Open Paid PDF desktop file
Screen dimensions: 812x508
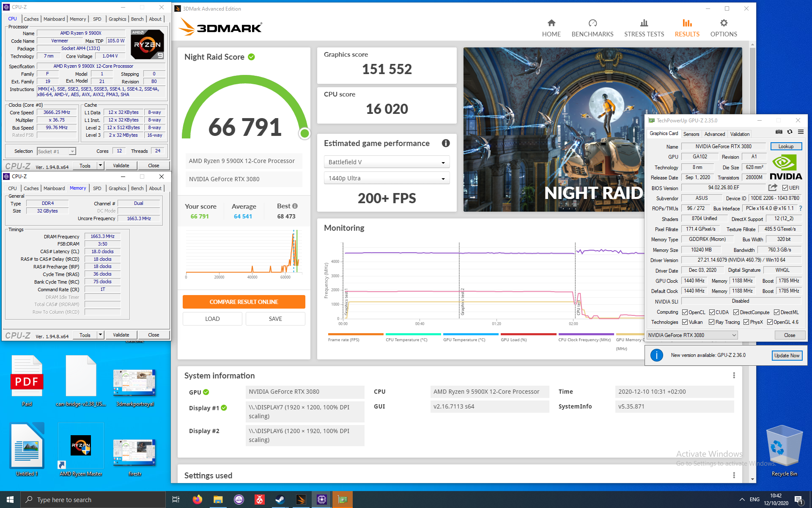(x=27, y=381)
